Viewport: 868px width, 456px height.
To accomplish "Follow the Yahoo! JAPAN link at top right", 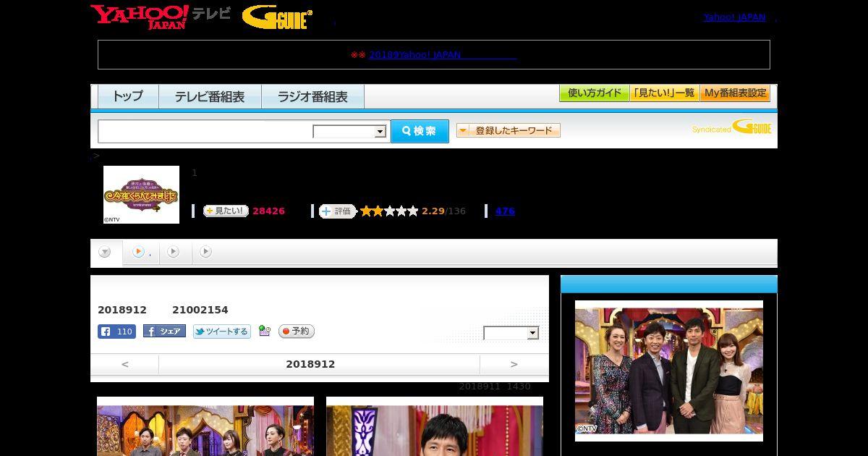I will click(x=734, y=17).
